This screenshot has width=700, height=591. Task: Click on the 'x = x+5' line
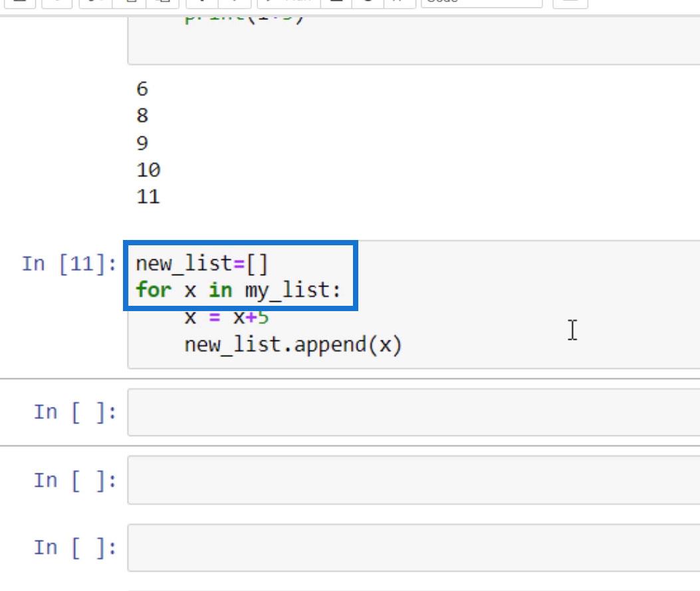[226, 318]
